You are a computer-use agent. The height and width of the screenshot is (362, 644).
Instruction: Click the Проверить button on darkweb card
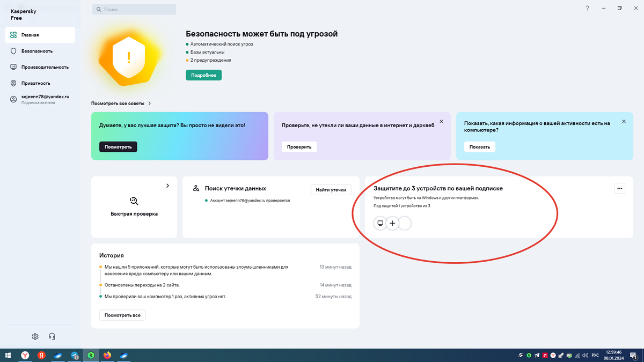pos(299,146)
